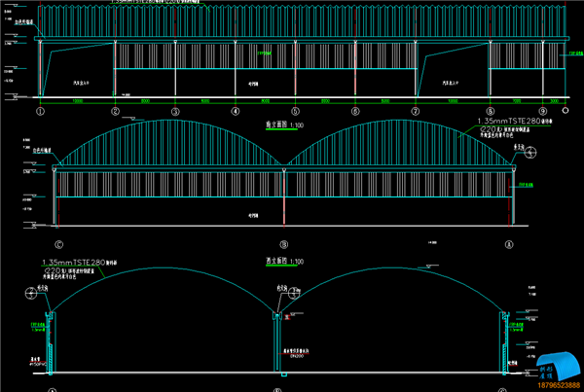Image resolution: width=584 pixels, height=392 pixels.
Task: Click detail callout circle at bottom section's center gutter
Action: click(295, 293)
